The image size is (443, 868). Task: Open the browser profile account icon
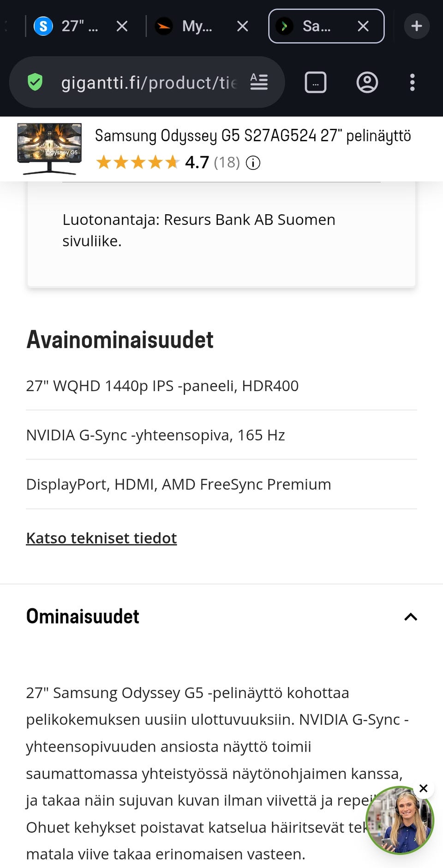point(367,83)
